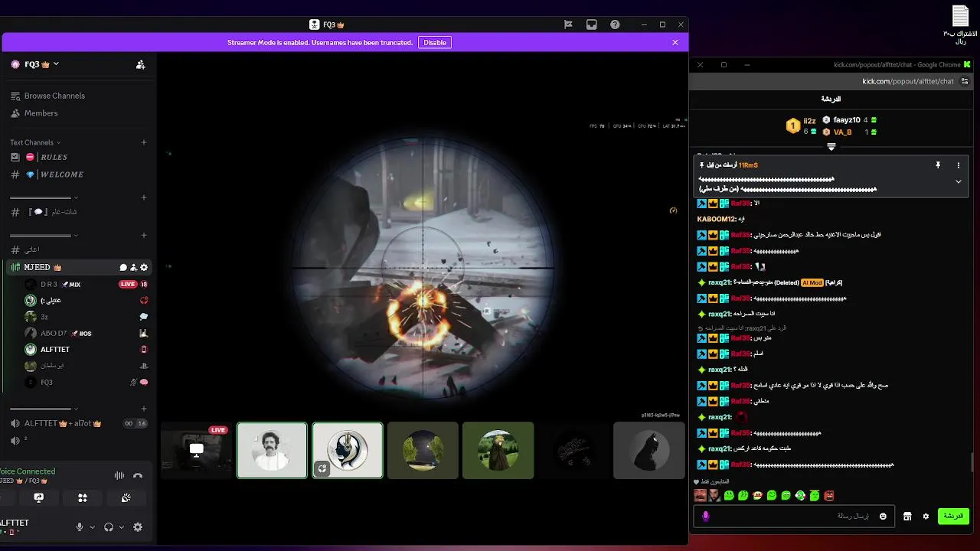This screenshot has height=551, width=980.
Task: Disable Streamer Mode in the banner
Action: click(435, 43)
